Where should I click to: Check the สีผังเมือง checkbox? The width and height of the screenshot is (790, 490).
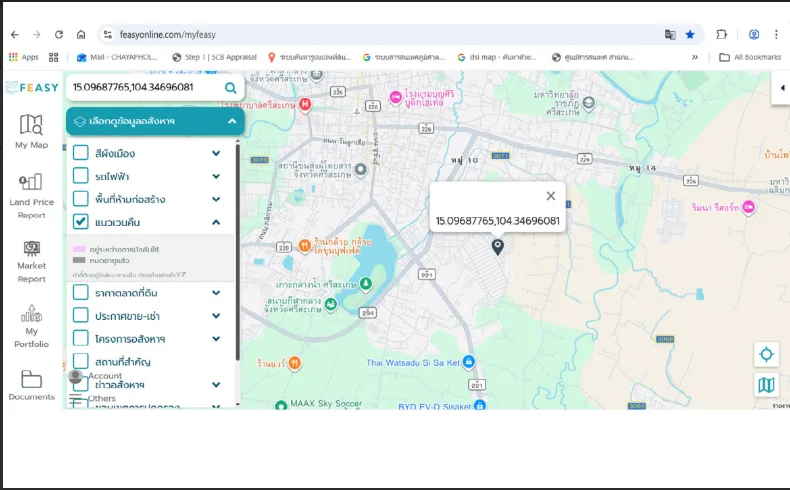coord(81,153)
